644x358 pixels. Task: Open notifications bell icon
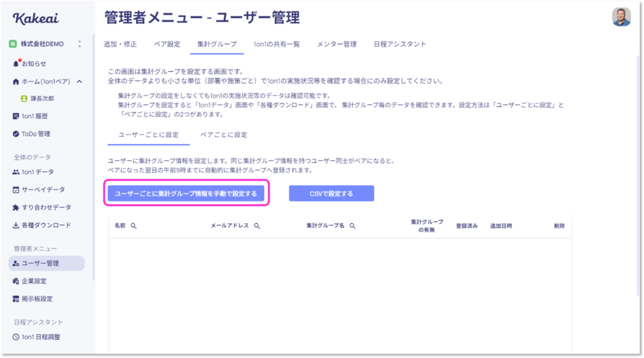[16, 64]
